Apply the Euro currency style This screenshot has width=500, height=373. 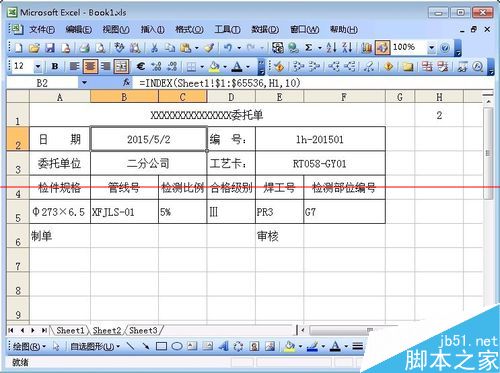(x=141, y=67)
